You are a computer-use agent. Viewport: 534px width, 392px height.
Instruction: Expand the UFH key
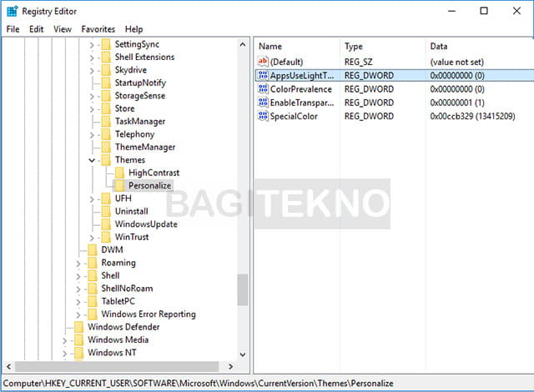pyautogui.click(x=92, y=199)
